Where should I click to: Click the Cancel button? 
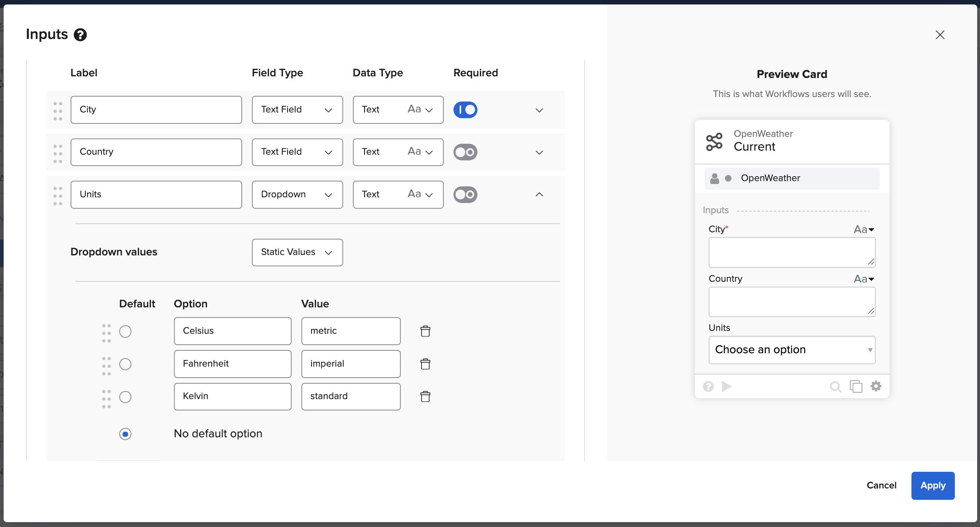coord(881,486)
